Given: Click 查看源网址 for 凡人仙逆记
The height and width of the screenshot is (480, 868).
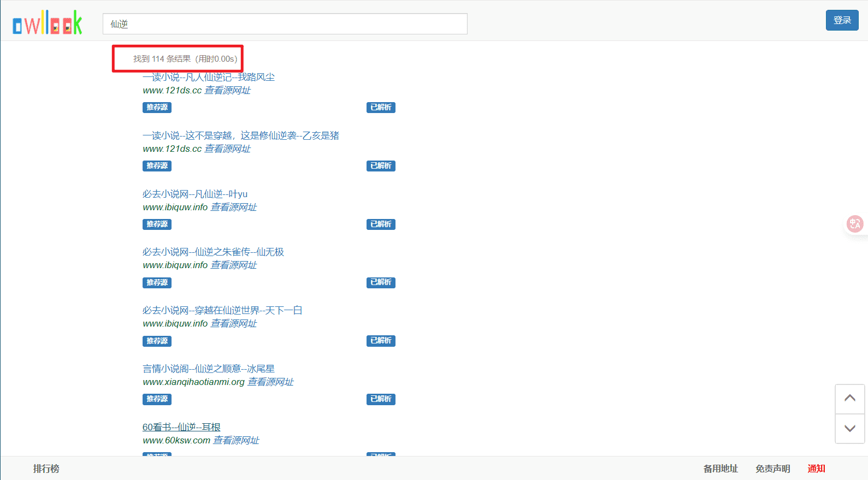Looking at the screenshot, I should pyautogui.click(x=227, y=90).
